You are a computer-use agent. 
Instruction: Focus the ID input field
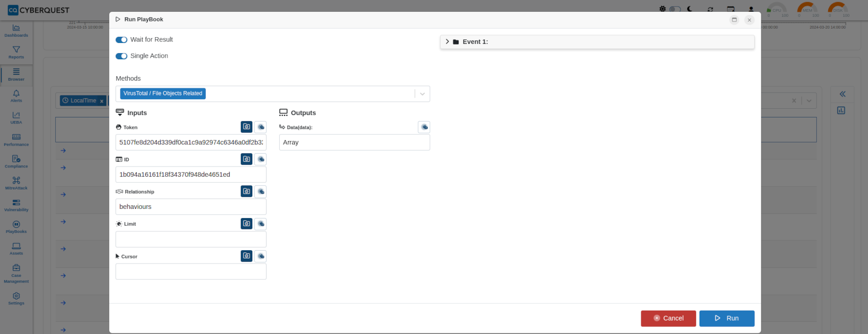(x=191, y=175)
